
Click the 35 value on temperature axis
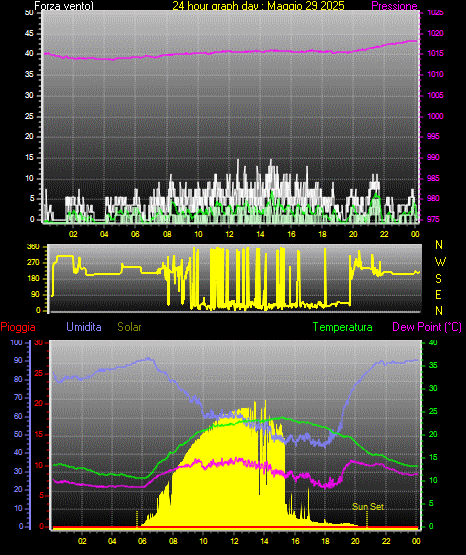click(x=433, y=365)
